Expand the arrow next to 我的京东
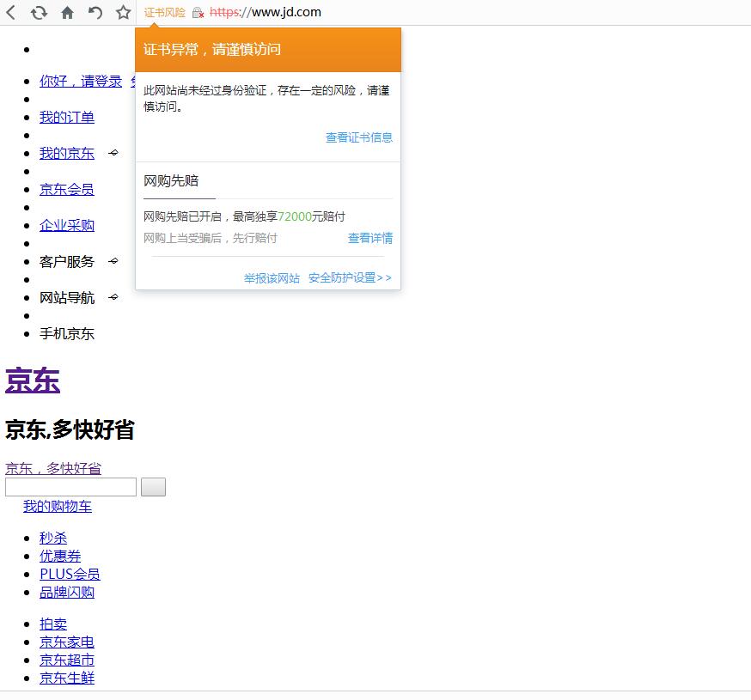751x700 pixels. (x=113, y=153)
